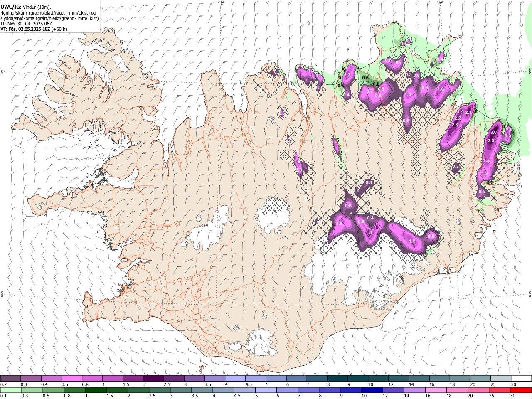
Task: Select the bottom-row swatch between 3.5 and 4
Action: coord(202,390)
